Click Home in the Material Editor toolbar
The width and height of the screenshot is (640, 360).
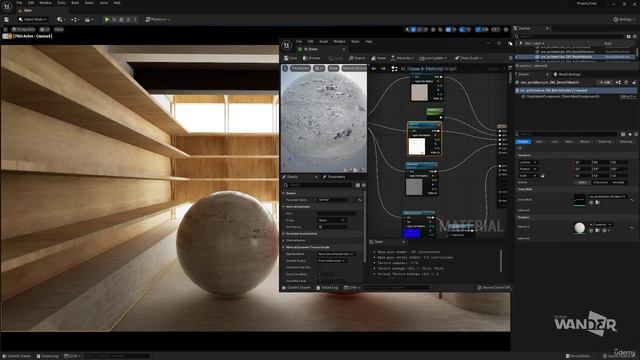coord(378,58)
